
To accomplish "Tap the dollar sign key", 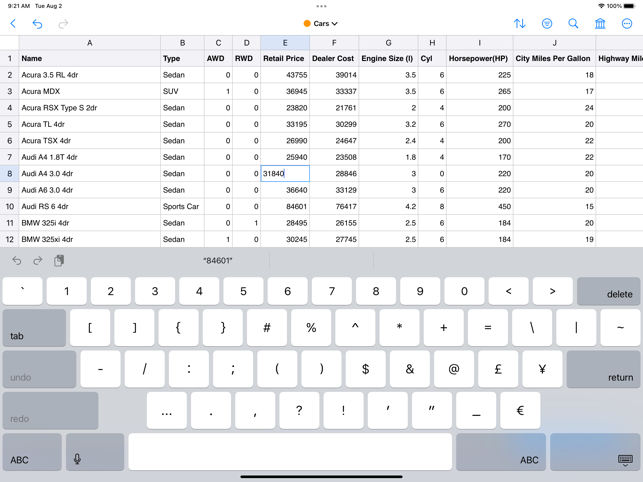I will click(x=365, y=369).
